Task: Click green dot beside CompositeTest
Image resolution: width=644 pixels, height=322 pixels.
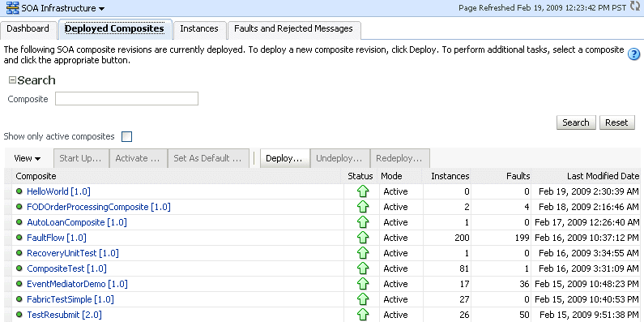Action: (x=19, y=268)
